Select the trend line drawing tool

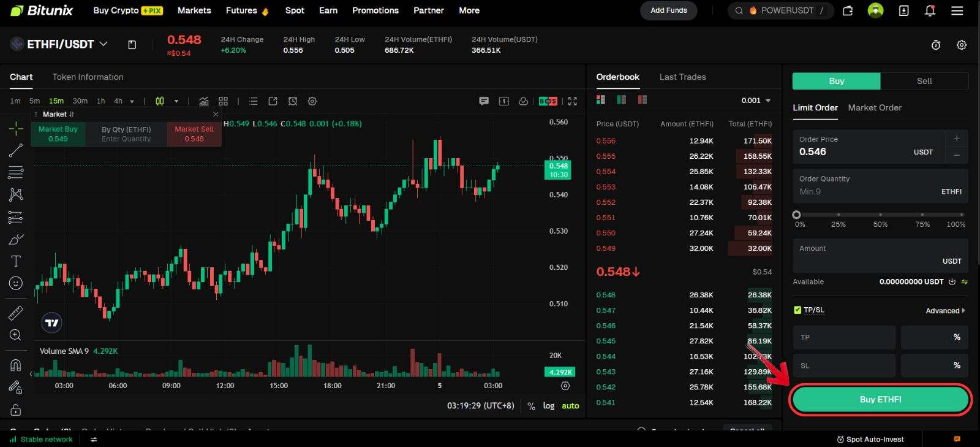pos(16,150)
